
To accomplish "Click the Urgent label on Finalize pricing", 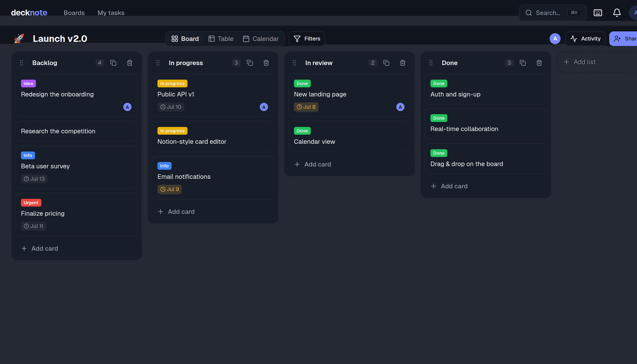I will tap(31, 203).
